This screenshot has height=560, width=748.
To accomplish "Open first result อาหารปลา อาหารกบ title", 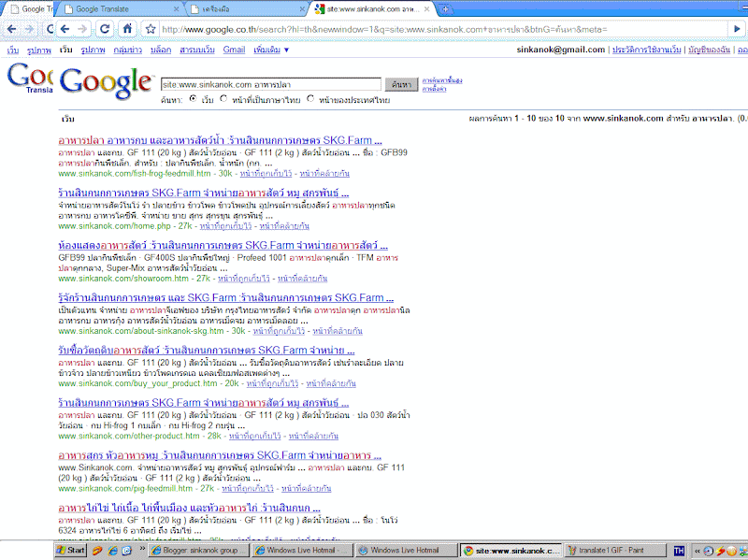I will point(220,140).
